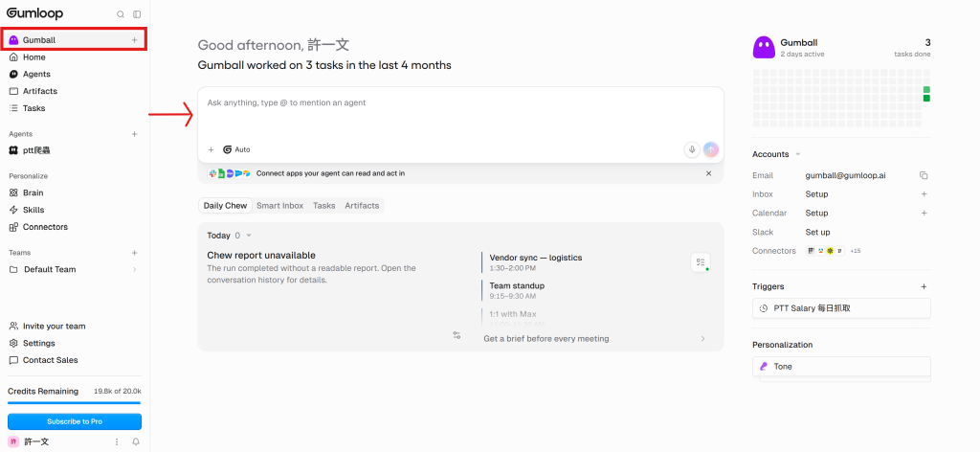Click Chew report unavailable heading
Viewport: 980px width, 452px height.
point(261,256)
